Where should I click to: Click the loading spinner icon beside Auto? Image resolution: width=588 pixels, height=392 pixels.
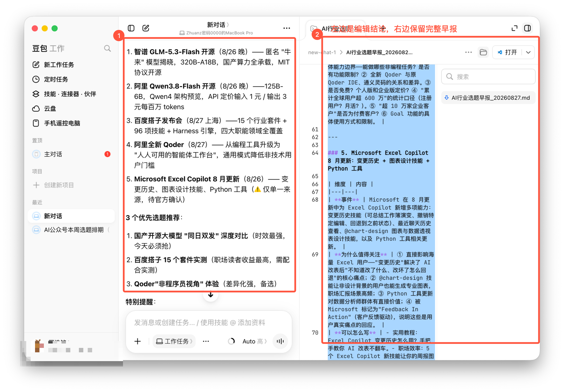click(232, 342)
